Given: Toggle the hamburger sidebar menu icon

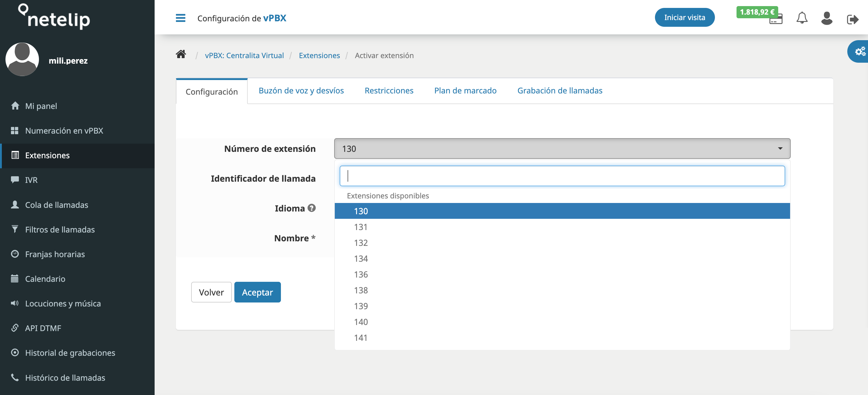Looking at the screenshot, I should pos(180,18).
